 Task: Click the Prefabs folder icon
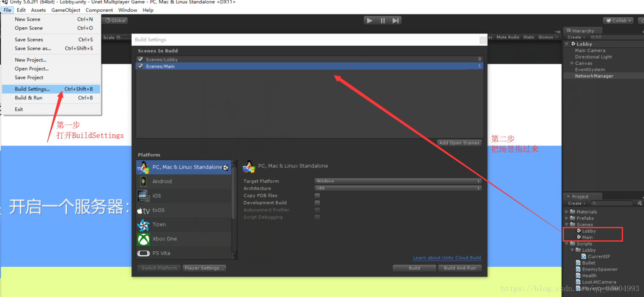[573, 218]
